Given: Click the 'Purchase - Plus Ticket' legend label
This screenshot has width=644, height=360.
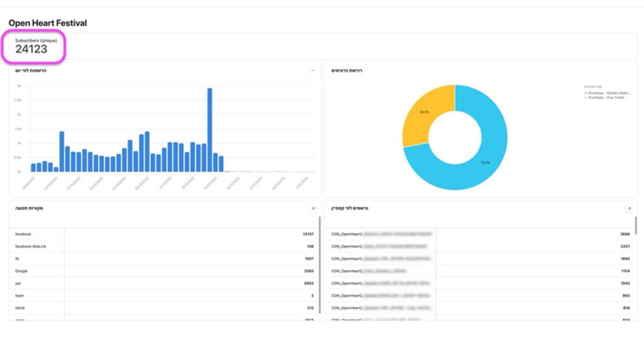Looking at the screenshot, I should (x=606, y=98).
